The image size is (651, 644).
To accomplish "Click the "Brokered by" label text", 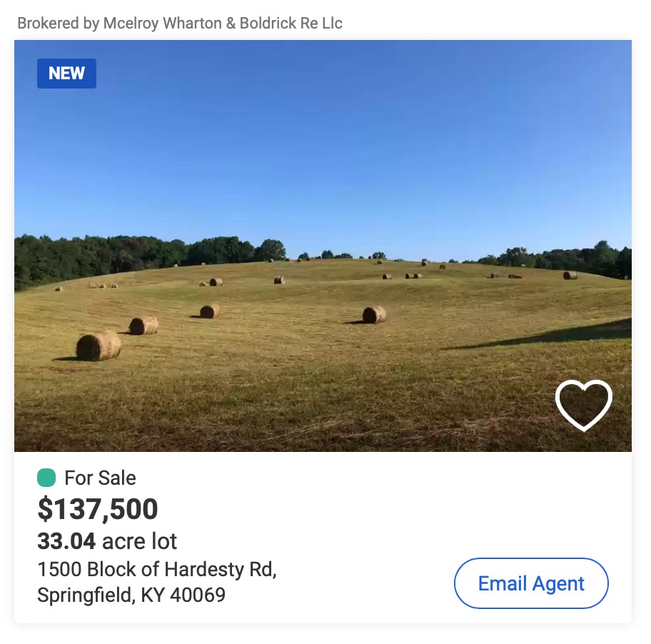I will [58, 23].
